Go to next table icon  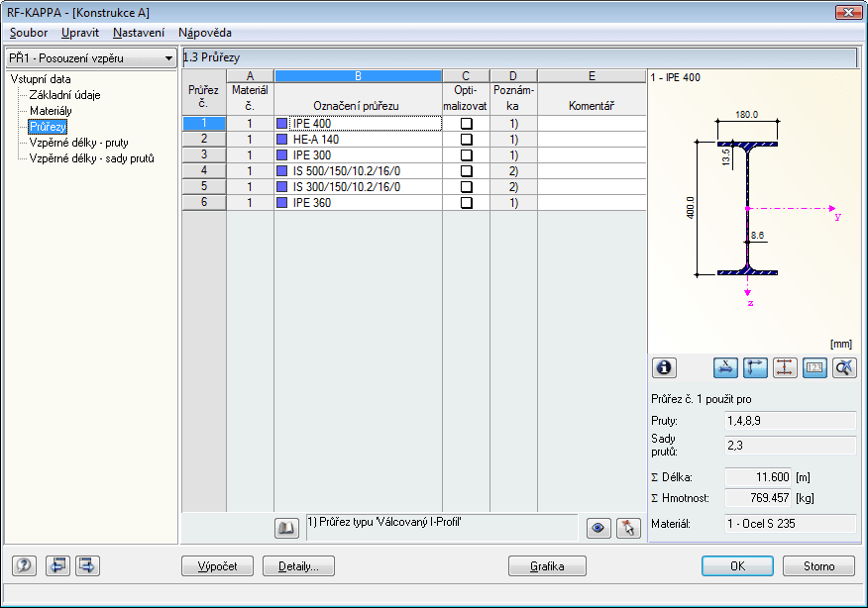coord(87,566)
